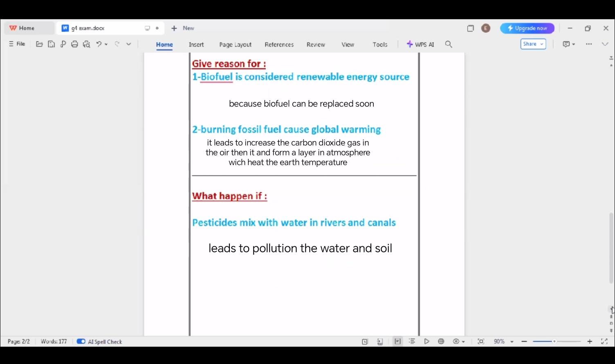Zoom out with the minus button
The width and height of the screenshot is (615, 364).
[x=524, y=342]
